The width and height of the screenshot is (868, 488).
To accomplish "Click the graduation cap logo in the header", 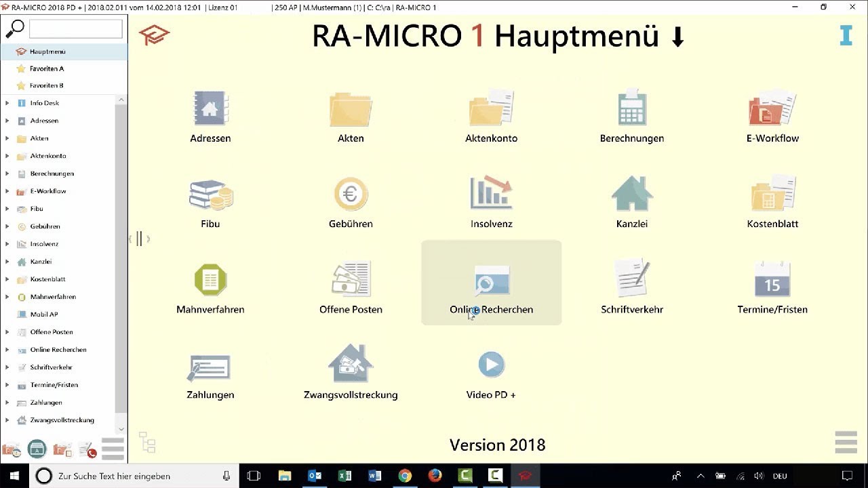I will 155,35.
